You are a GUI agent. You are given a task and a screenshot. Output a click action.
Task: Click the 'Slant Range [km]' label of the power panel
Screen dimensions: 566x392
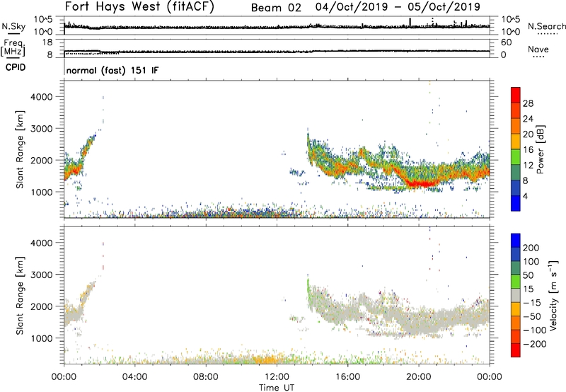click(20, 150)
